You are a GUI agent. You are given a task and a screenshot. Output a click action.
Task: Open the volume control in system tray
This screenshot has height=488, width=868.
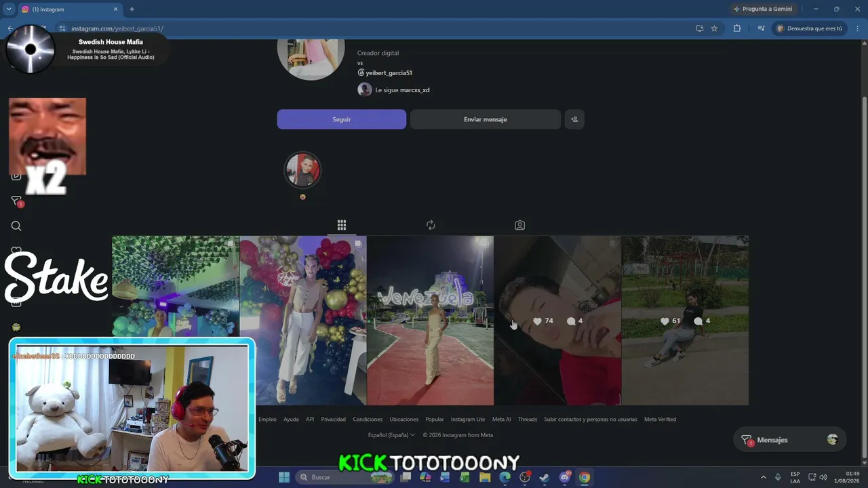click(823, 477)
